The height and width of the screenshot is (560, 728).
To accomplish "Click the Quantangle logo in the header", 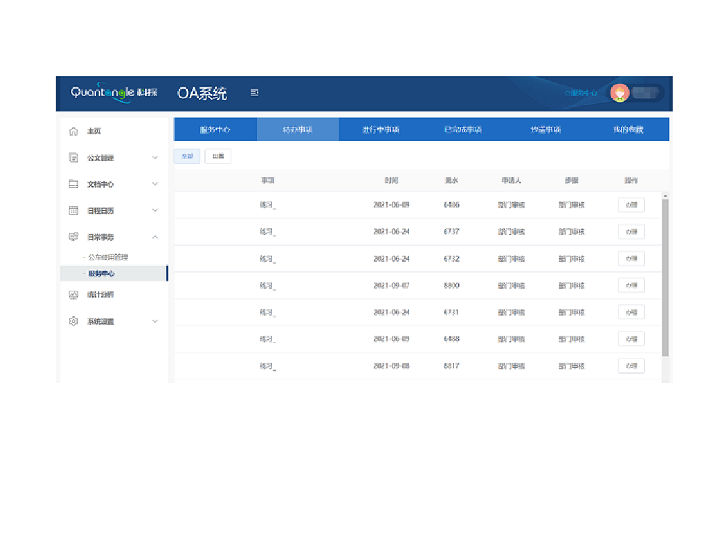I will click(113, 93).
